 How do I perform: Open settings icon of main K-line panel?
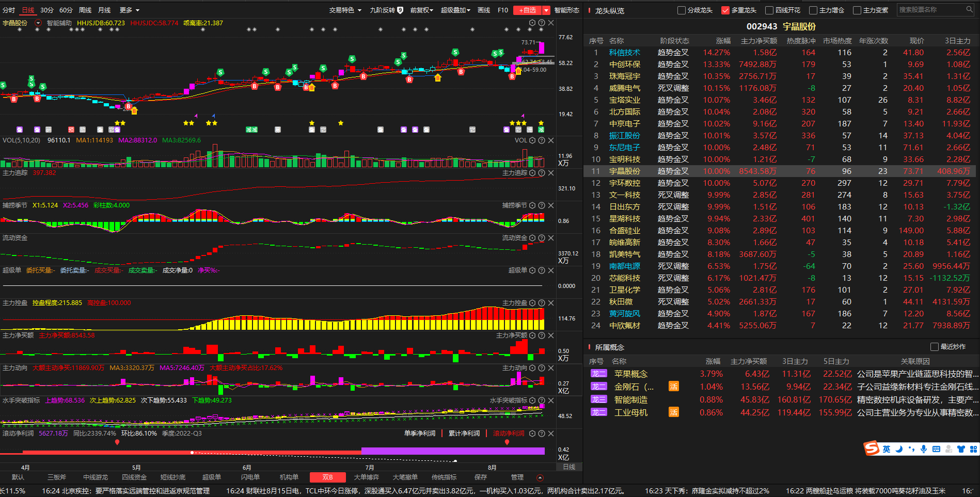[x=532, y=23]
